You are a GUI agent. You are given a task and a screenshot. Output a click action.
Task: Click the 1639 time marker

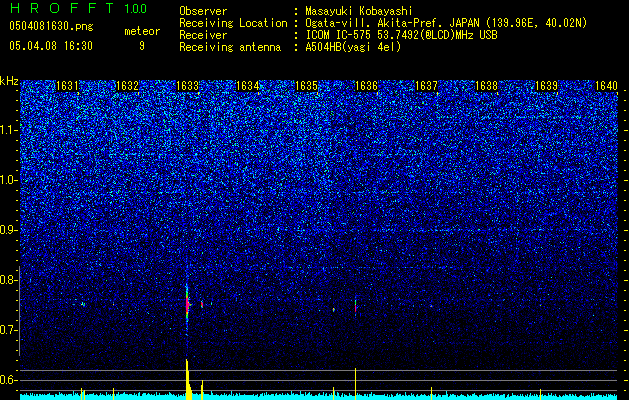pos(546,86)
